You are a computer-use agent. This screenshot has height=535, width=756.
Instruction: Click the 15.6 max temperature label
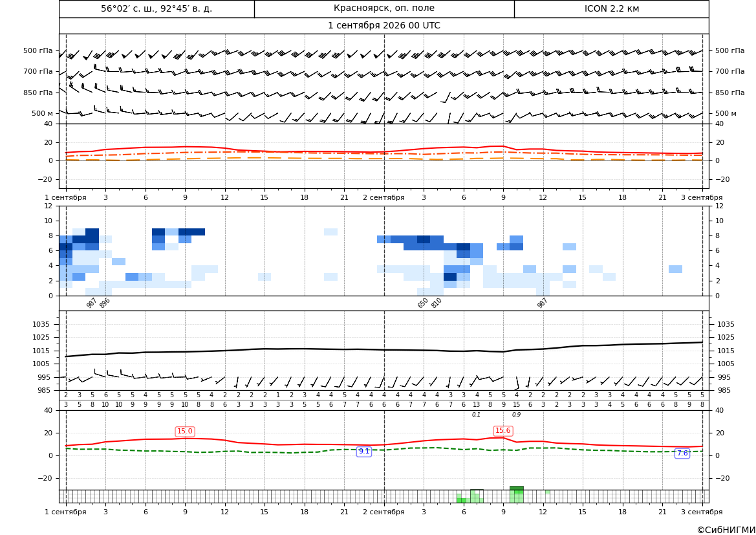503,430
